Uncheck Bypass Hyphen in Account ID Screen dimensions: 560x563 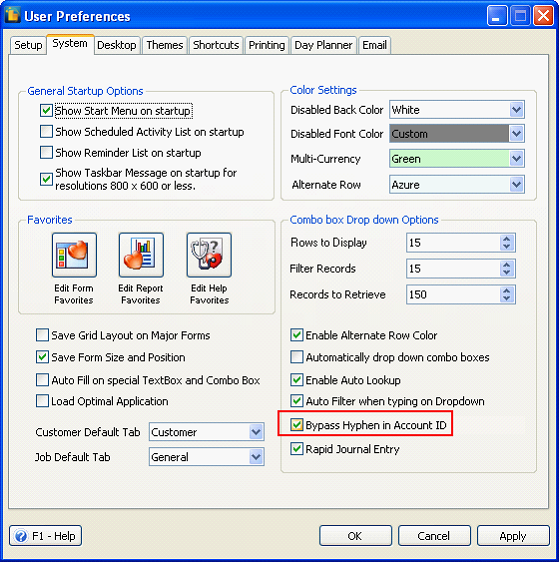click(x=297, y=425)
